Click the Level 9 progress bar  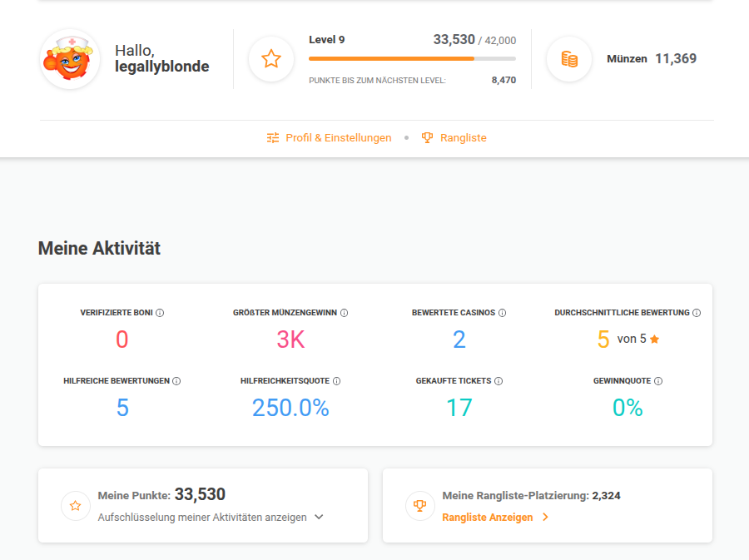(412, 59)
